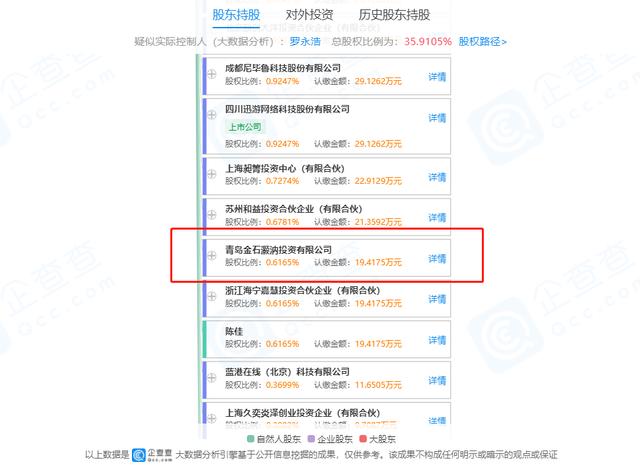Screen dimensions: 640x468
Task: Open the 股权路径 link
Action: tap(482, 41)
